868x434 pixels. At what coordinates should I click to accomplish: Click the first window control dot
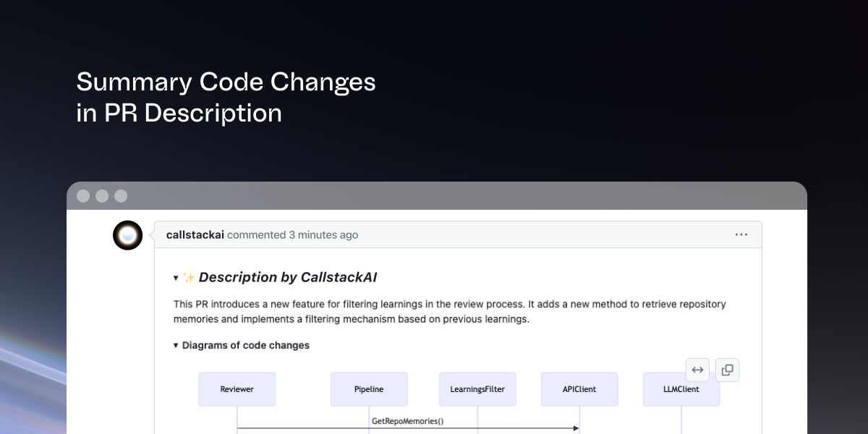(83, 195)
